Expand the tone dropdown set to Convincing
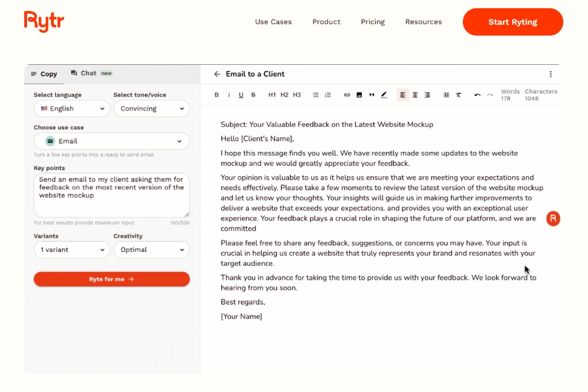Screen dimensions: 588x392 tap(152, 108)
